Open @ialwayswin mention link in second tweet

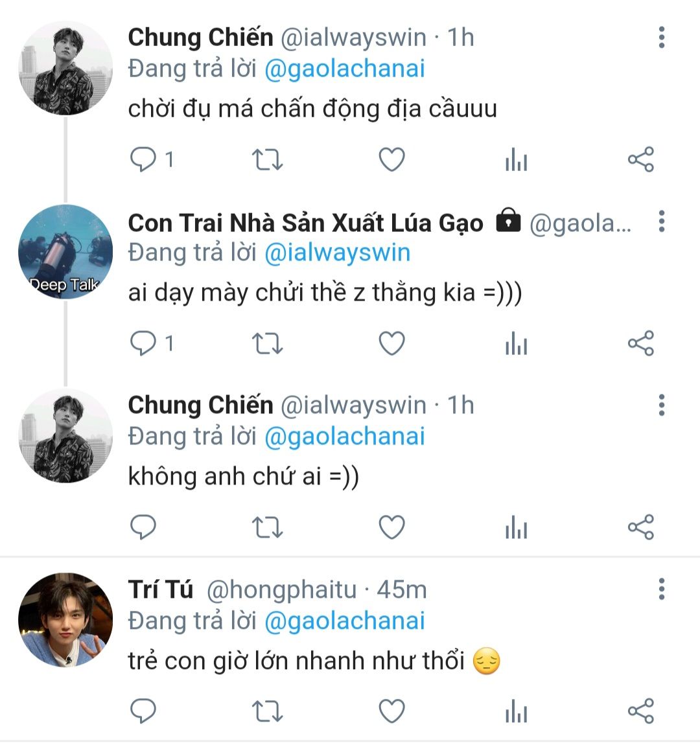click(337, 253)
